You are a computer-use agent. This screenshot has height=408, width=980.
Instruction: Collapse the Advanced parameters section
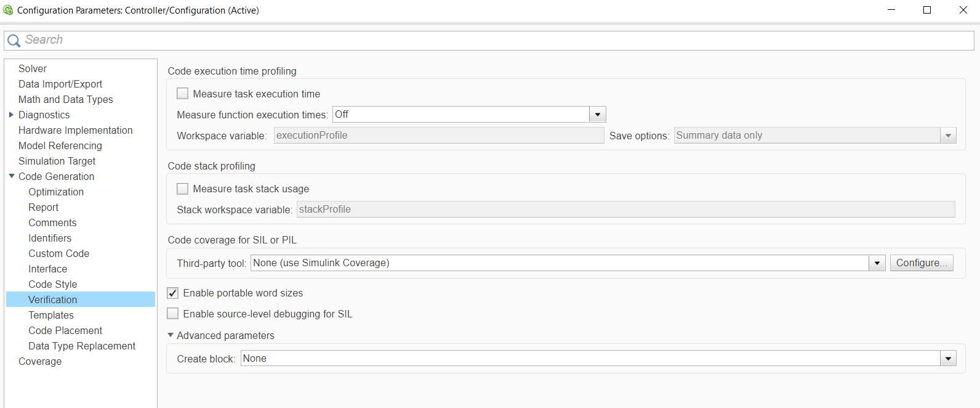point(171,335)
